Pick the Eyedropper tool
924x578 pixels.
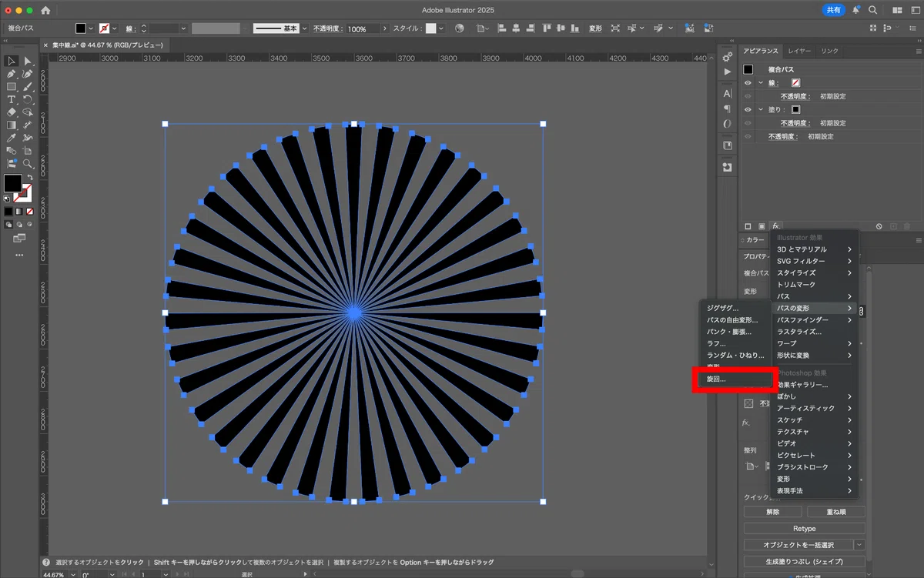[x=12, y=138]
